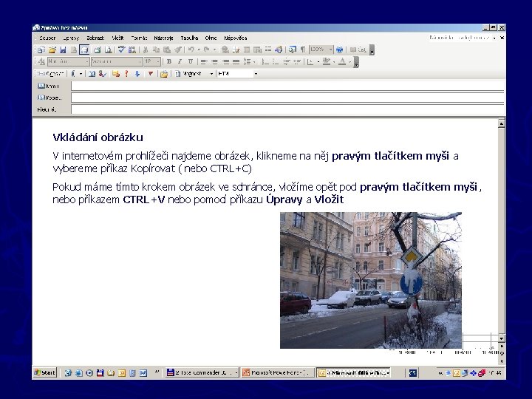Open the Tabulka menu
Viewport: 532px width, 399px height.
click(x=189, y=38)
